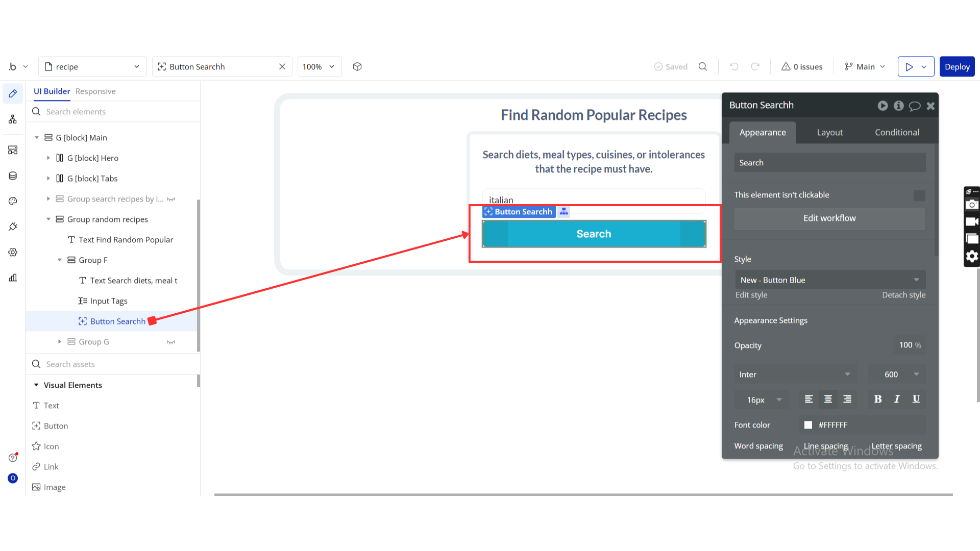Image resolution: width=980 pixels, height=551 pixels.
Task: Open the comment bubble in property panel
Action: tap(915, 106)
